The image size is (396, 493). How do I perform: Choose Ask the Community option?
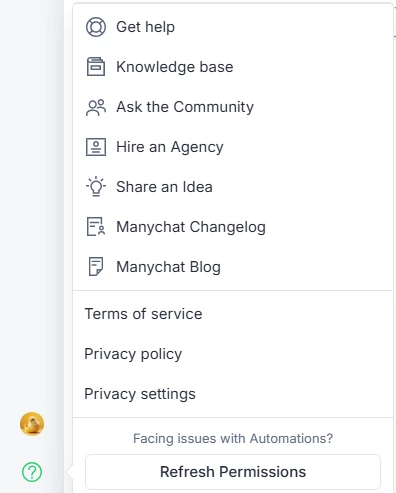click(x=233, y=107)
